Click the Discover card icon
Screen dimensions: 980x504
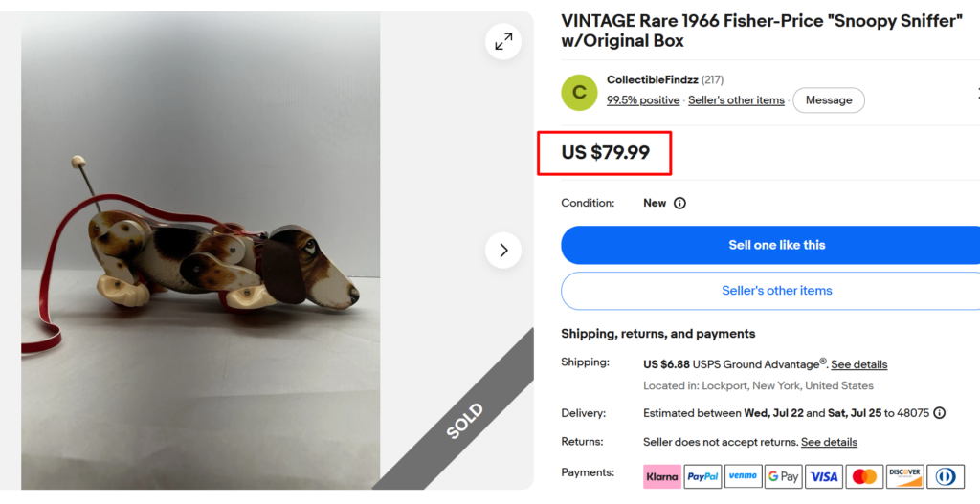point(905,476)
